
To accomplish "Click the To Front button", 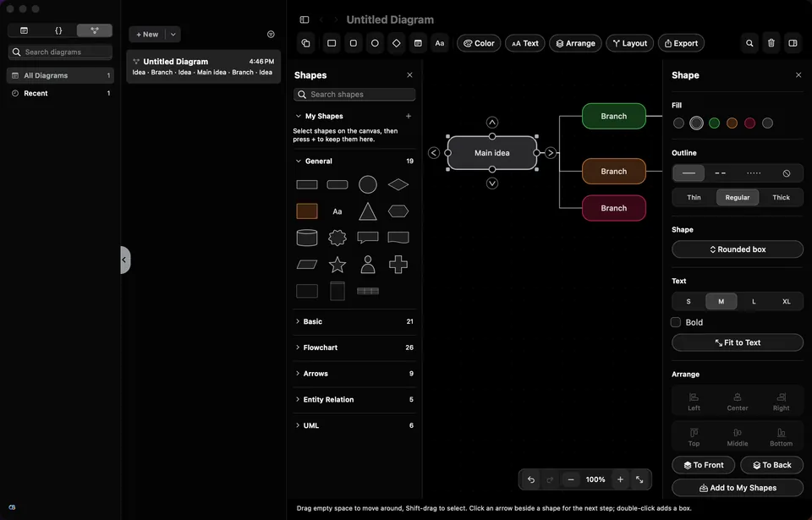I will tap(703, 465).
